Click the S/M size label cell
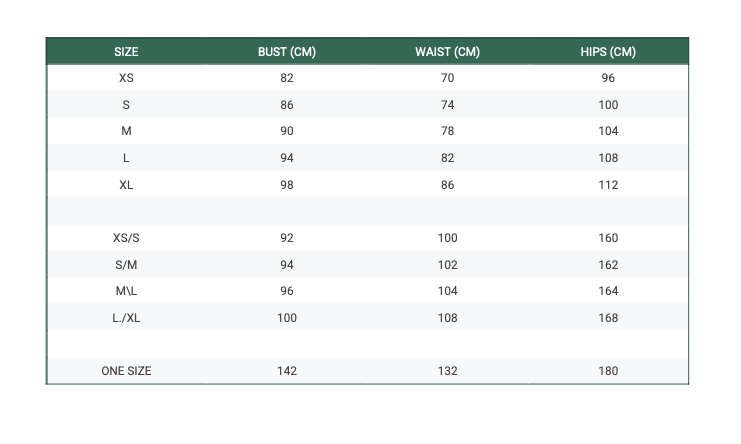741x444 pixels. (x=126, y=265)
